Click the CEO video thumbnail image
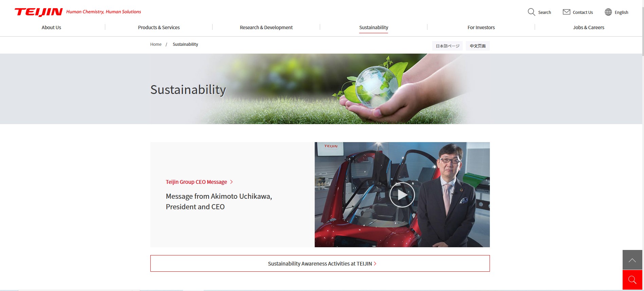The width and height of the screenshot is (644, 291). point(402,195)
